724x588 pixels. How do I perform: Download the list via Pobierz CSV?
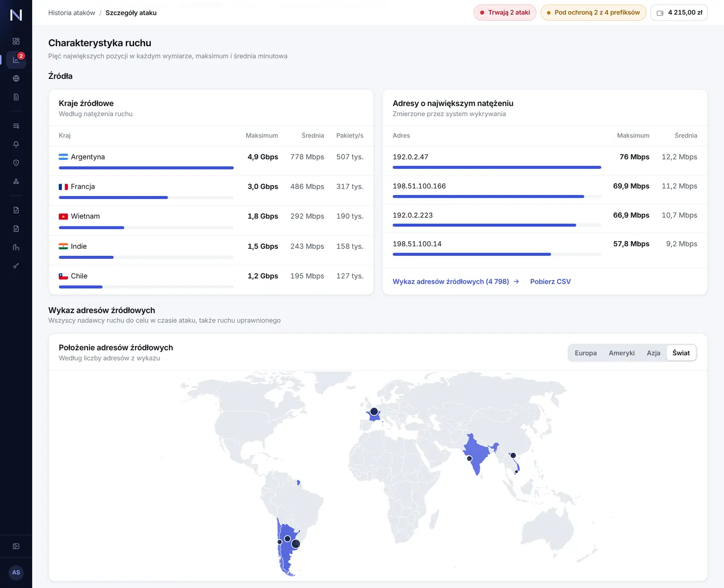pos(551,281)
